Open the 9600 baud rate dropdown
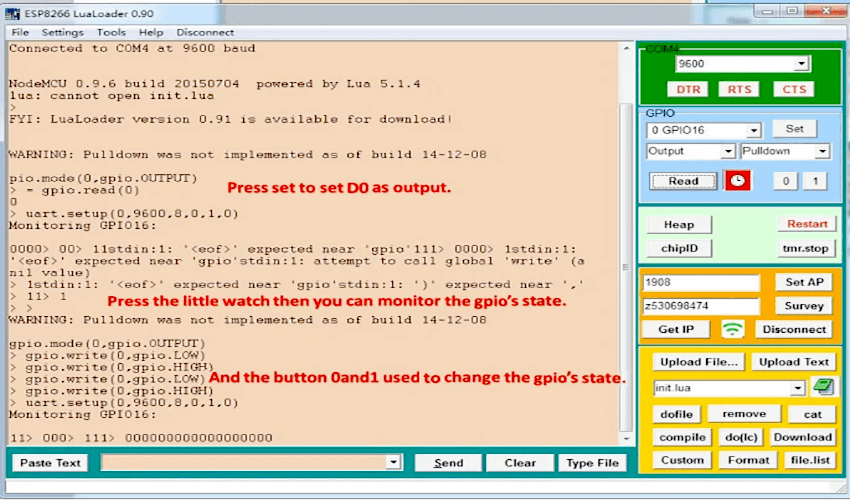 click(x=801, y=64)
